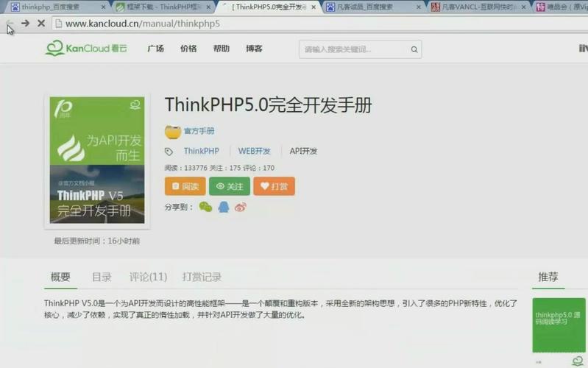Click the 阅读：133776 stats text
Screen dimensions: 588x368
[x=185, y=168]
